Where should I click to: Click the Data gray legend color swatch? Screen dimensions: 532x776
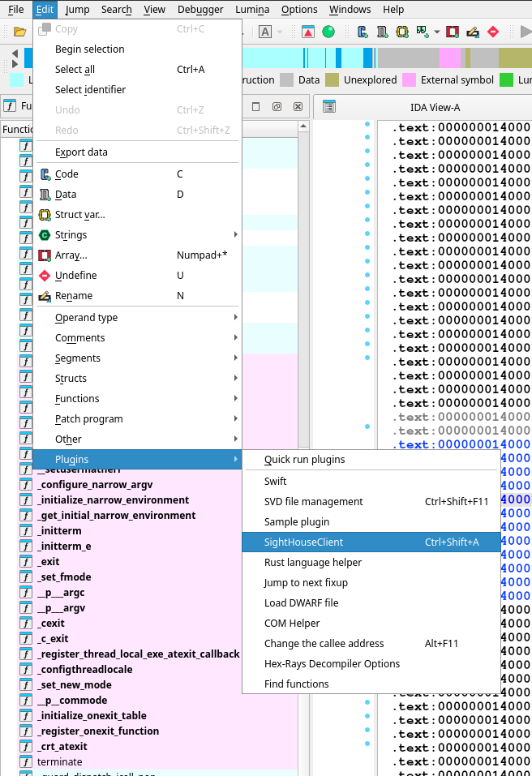coord(286,79)
